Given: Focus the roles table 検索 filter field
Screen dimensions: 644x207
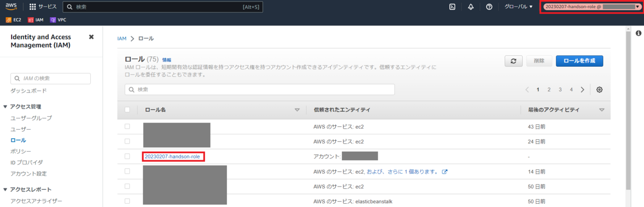Looking at the screenshot, I should click(260, 89).
